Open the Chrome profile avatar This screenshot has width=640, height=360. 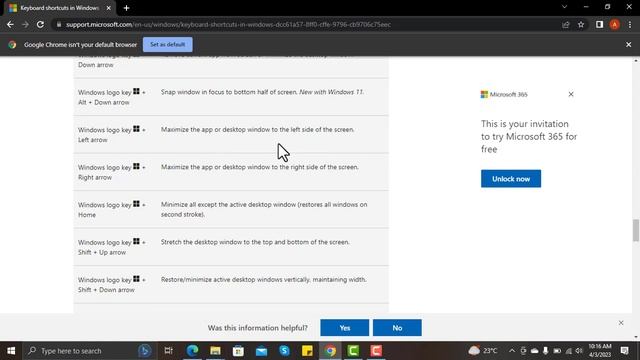point(615,24)
